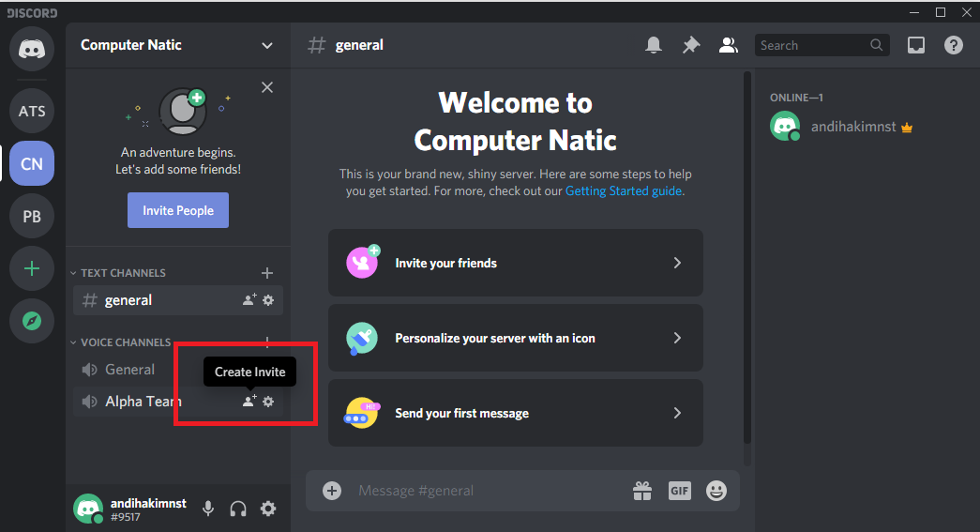The height and width of the screenshot is (532, 980).
Task: Copy username tag #9517
Action: [126, 517]
